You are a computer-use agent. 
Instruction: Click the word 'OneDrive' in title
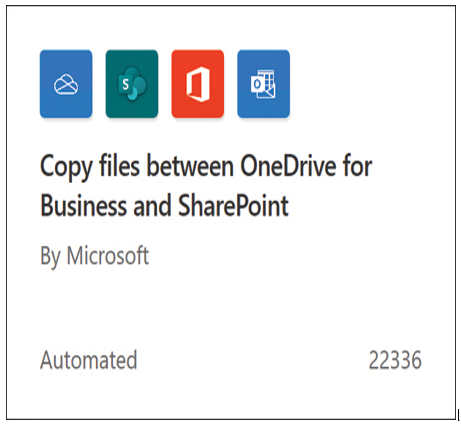288,166
